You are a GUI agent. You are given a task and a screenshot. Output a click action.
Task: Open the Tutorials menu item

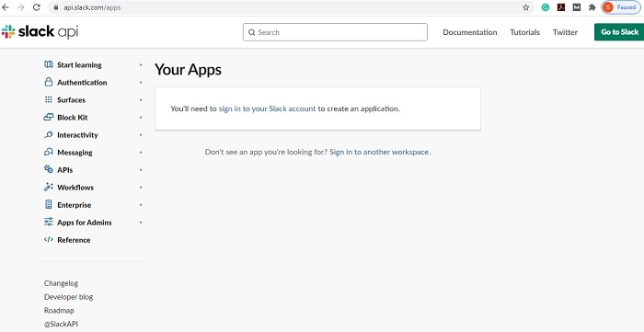click(x=525, y=32)
